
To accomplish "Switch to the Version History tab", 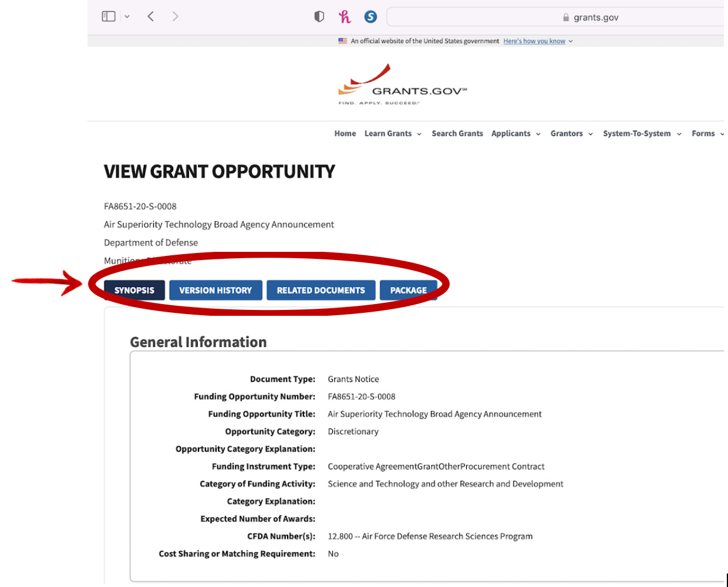I will tap(215, 290).
